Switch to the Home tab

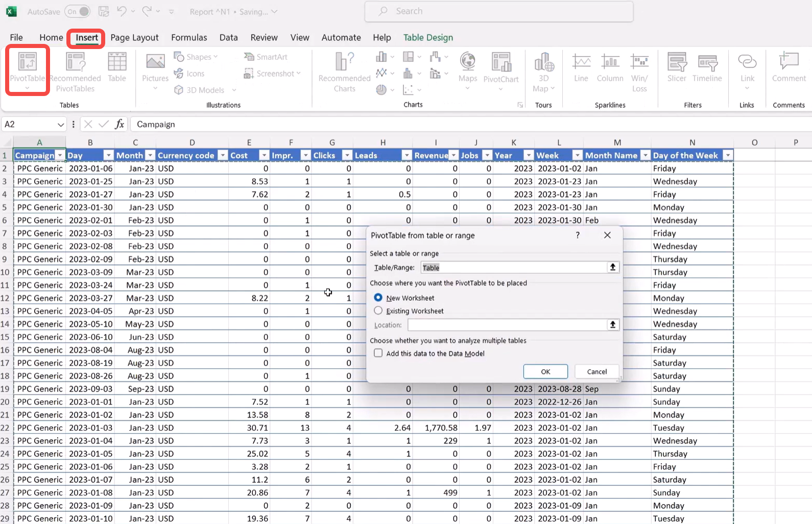pos(51,37)
